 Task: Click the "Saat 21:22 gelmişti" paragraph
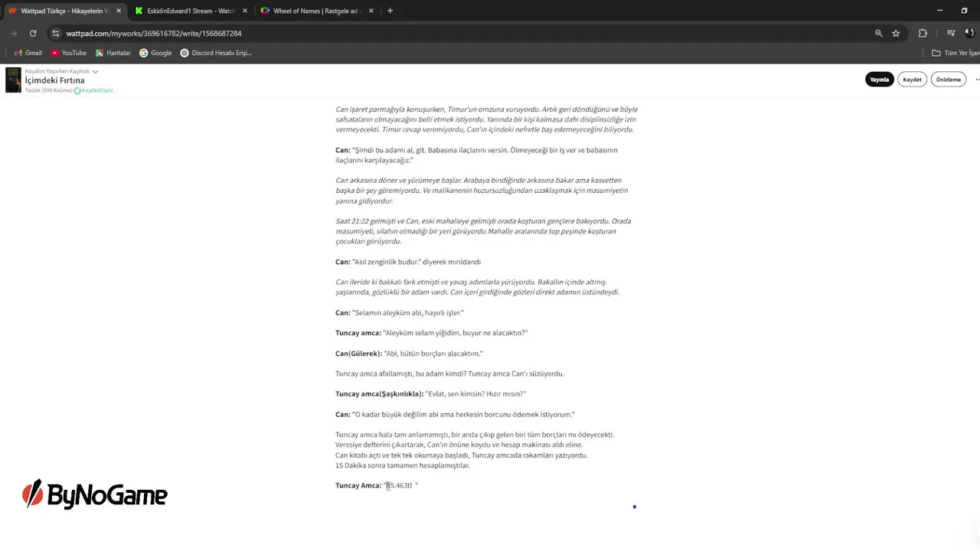point(483,231)
